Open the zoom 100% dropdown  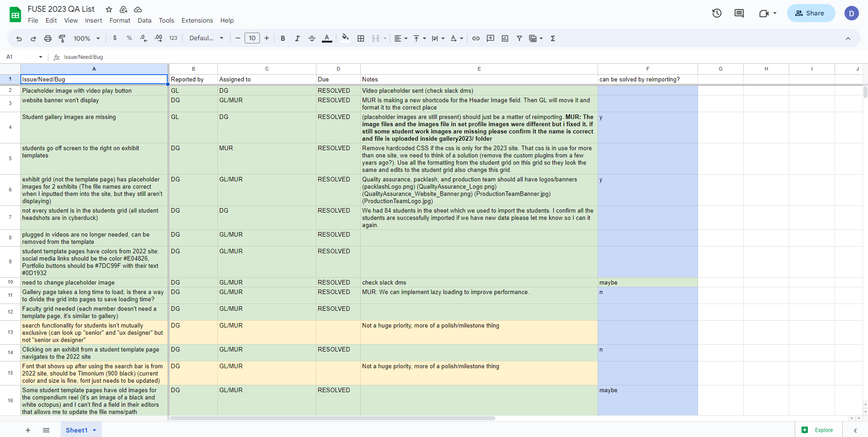pos(86,38)
